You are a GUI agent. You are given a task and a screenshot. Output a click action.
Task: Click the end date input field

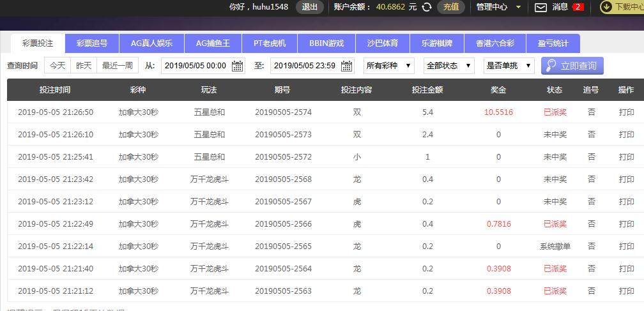312,66
